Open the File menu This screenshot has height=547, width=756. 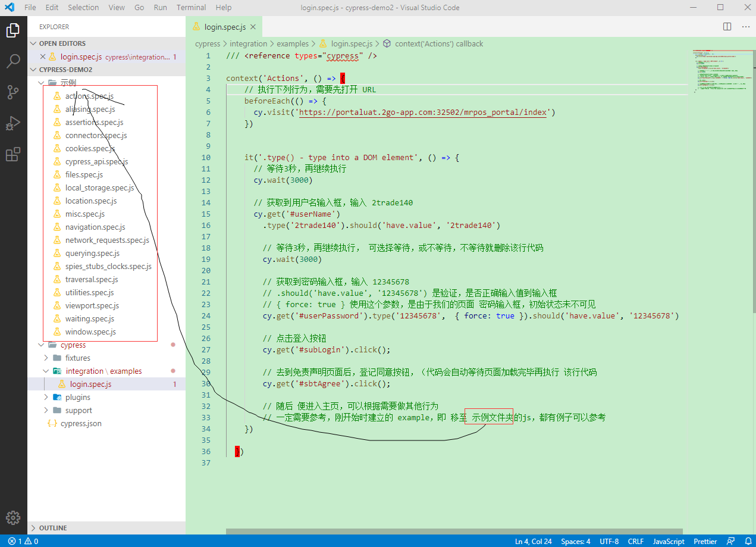pyautogui.click(x=30, y=7)
